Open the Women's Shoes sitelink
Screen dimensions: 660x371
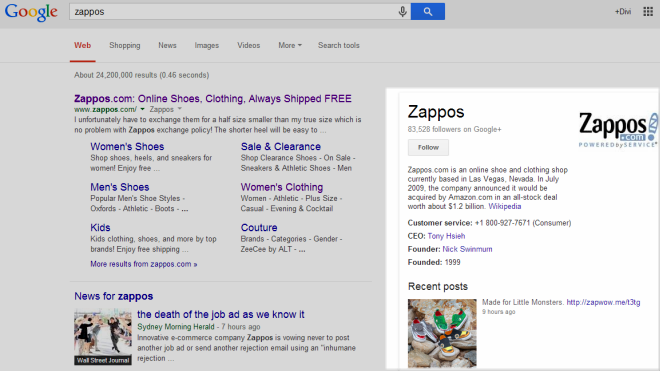tap(127, 147)
